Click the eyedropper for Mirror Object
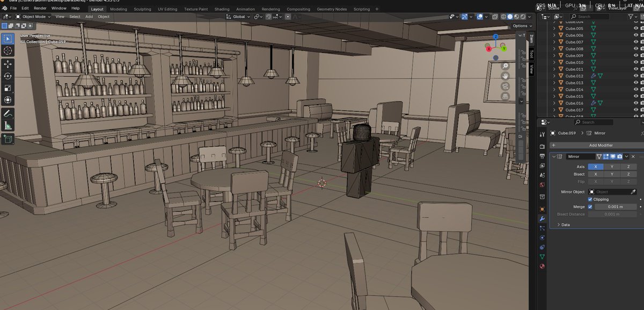 coord(633,192)
